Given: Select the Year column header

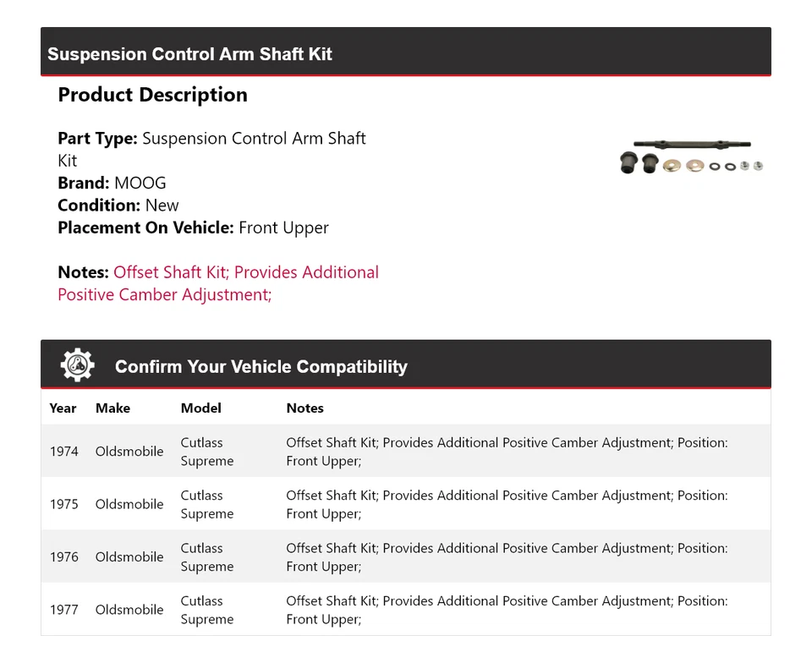Looking at the screenshot, I should [x=63, y=408].
